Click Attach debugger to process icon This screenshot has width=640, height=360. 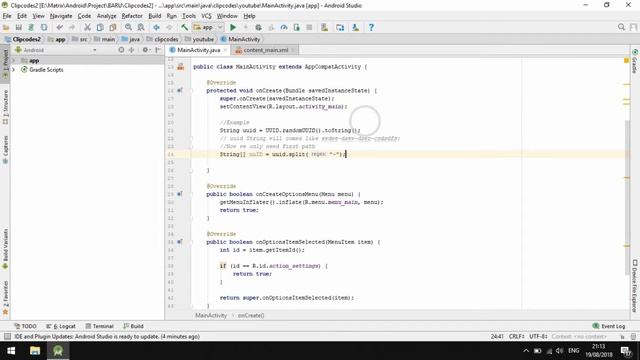tap(296, 27)
